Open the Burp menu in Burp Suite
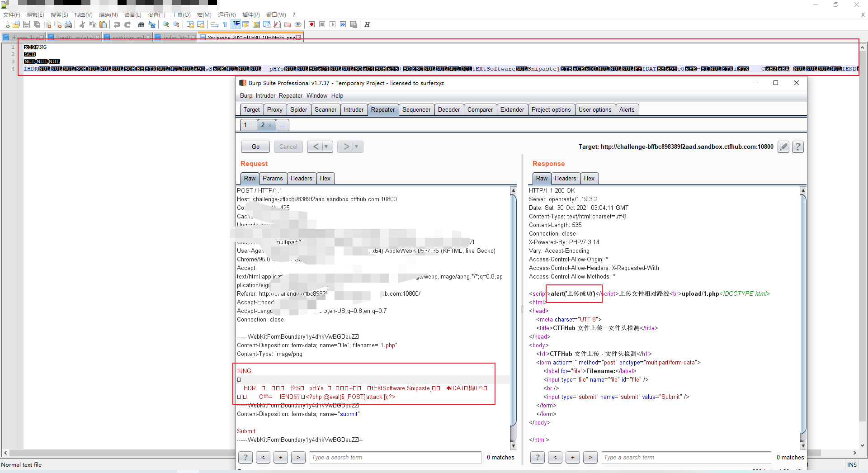Image resolution: width=868 pixels, height=473 pixels. (246, 95)
